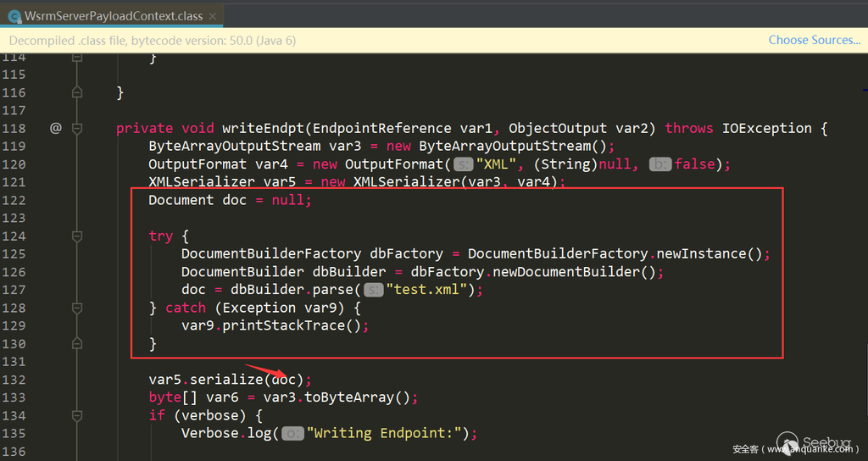Click the @ gutter icon on line 118
Image resolution: width=868 pixels, height=461 pixels.
coord(56,129)
